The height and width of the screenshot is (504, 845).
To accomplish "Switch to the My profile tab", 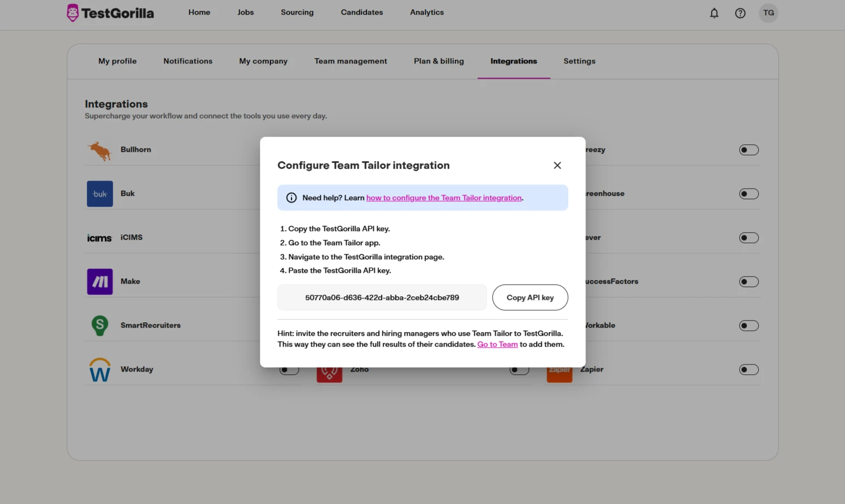I will coord(117,61).
